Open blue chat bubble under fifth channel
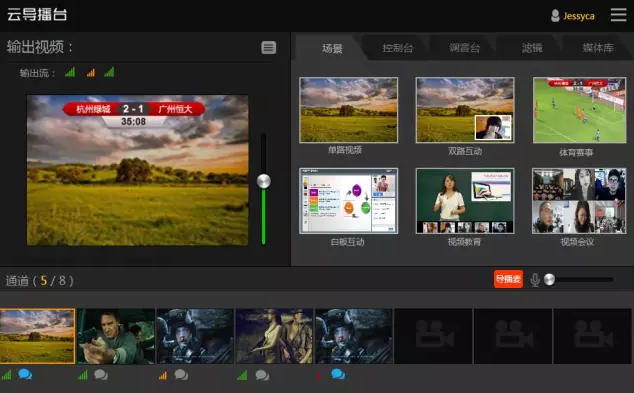The width and height of the screenshot is (634, 393). [338, 374]
